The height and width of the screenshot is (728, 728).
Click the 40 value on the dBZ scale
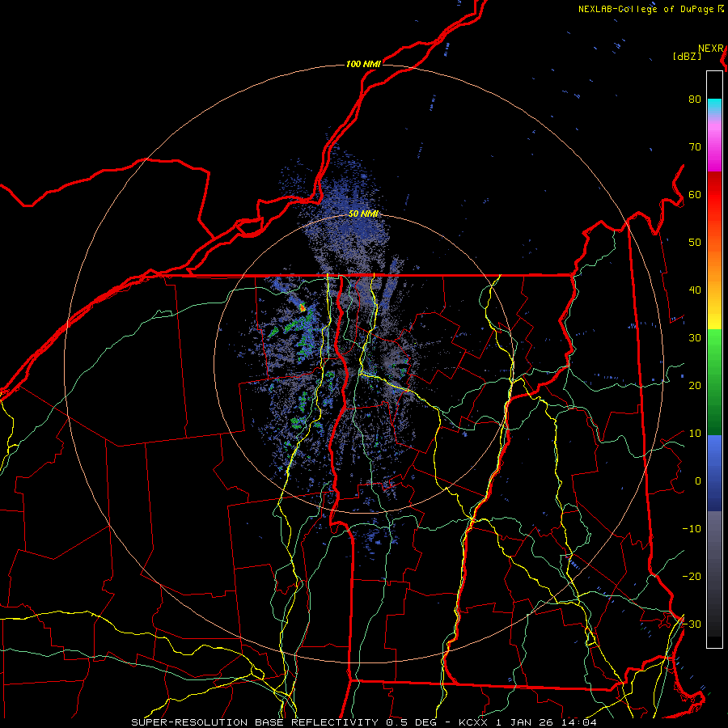695,290
